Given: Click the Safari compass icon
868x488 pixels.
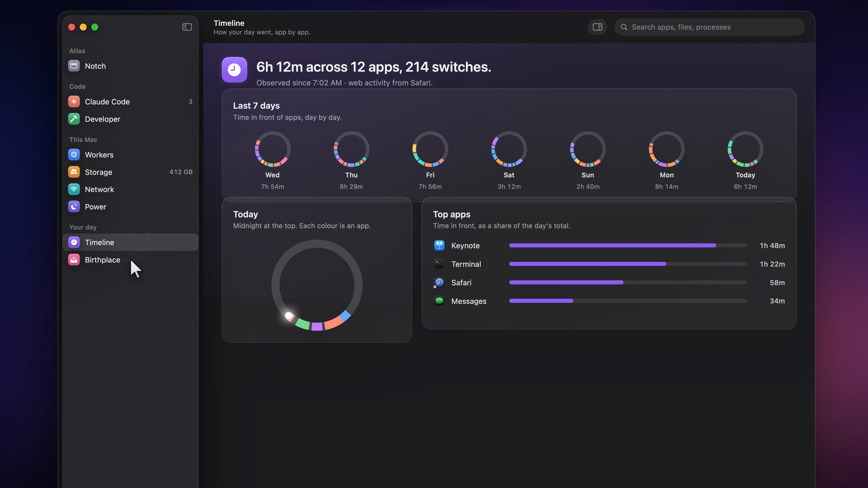Looking at the screenshot, I should coord(439,282).
